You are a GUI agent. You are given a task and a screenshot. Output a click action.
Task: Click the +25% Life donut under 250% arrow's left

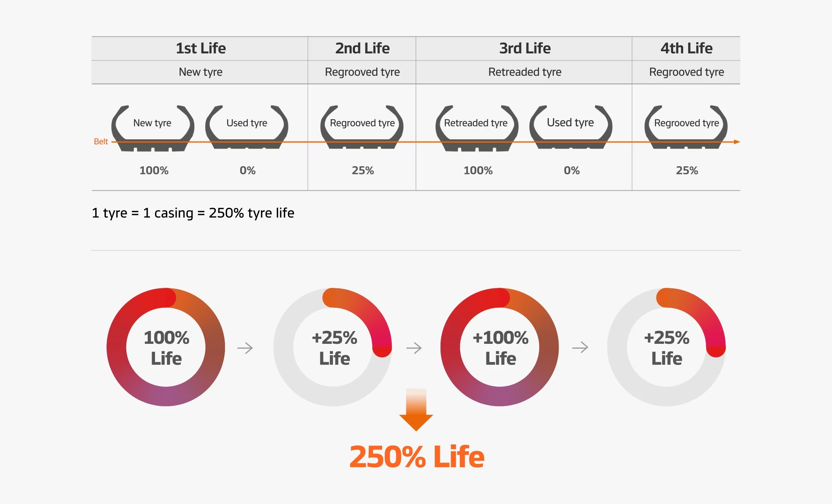click(333, 347)
